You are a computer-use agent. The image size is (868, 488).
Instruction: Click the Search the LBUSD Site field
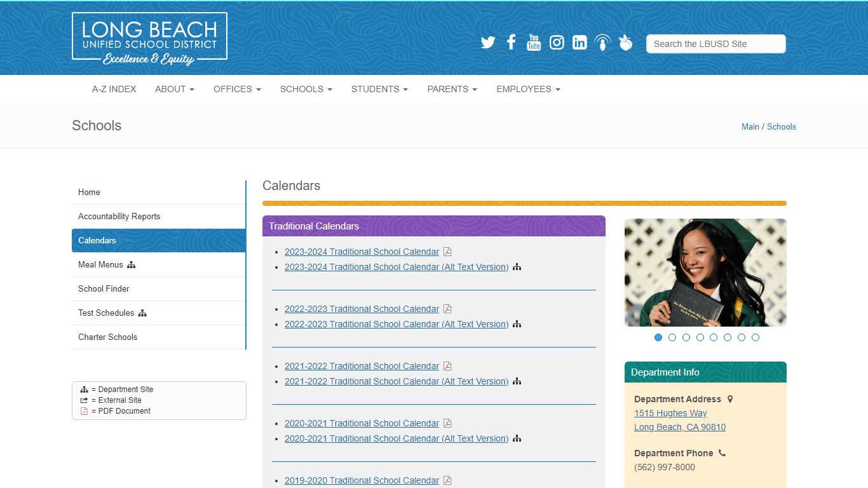(716, 44)
